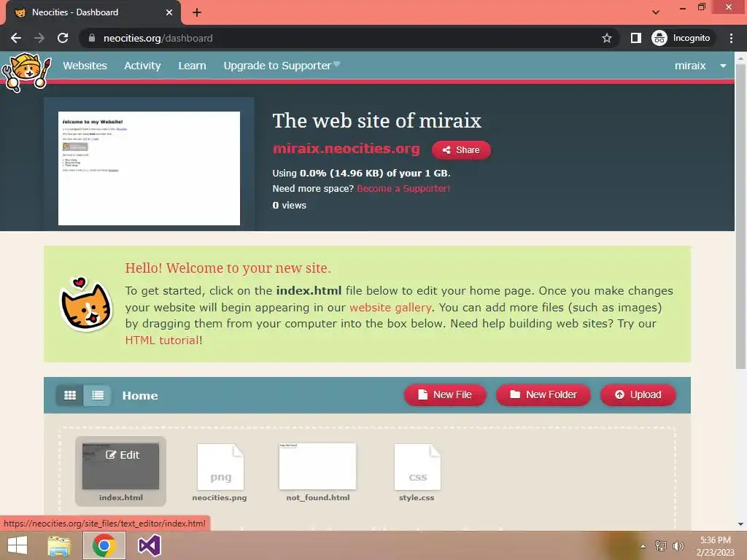Switch to list view
This screenshot has height=560, width=747.
tap(98, 395)
